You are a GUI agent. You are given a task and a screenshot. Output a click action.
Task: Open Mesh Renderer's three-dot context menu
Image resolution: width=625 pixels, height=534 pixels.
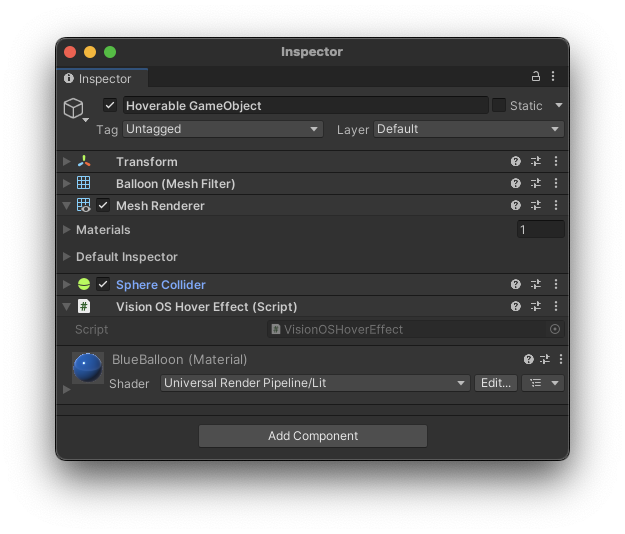click(x=556, y=206)
